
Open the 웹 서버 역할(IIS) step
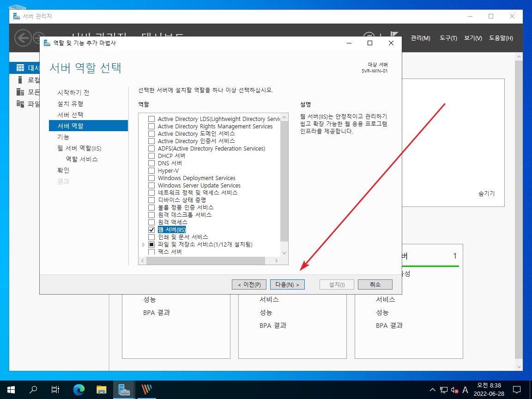point(79,148)
